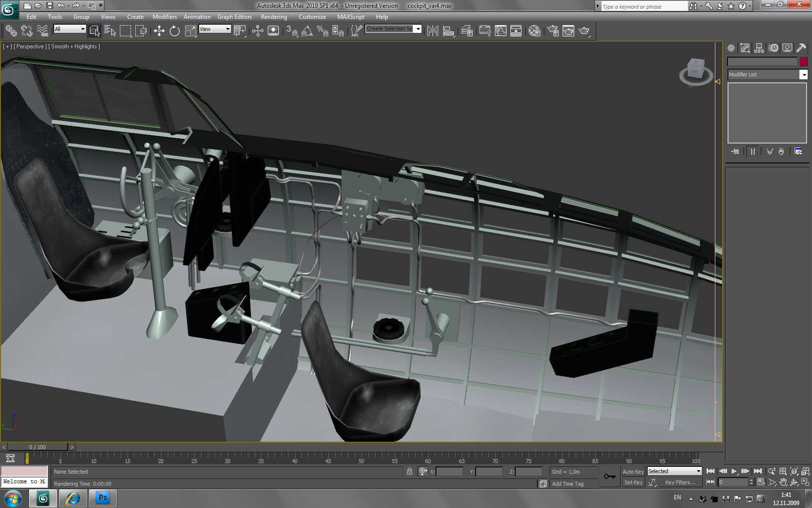Select the Pan View hand tool
Viewport: 812px width, 508px height.
click(x=783, y=482)
